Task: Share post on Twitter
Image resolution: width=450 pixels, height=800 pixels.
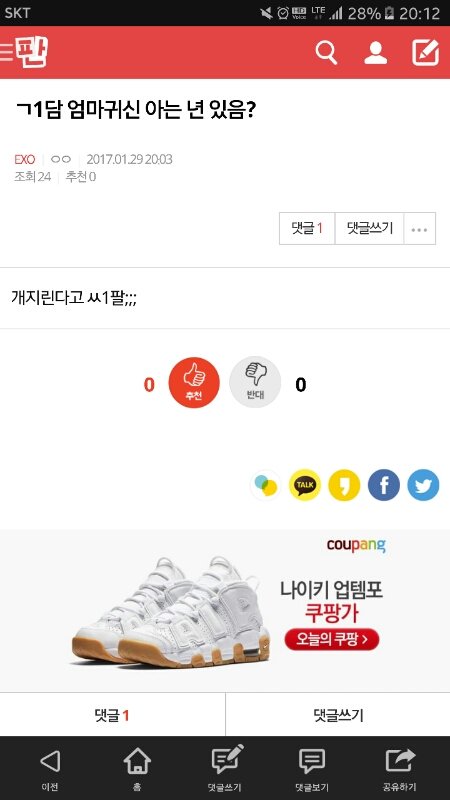Action: pyautogui.click(x=423, y=485)
